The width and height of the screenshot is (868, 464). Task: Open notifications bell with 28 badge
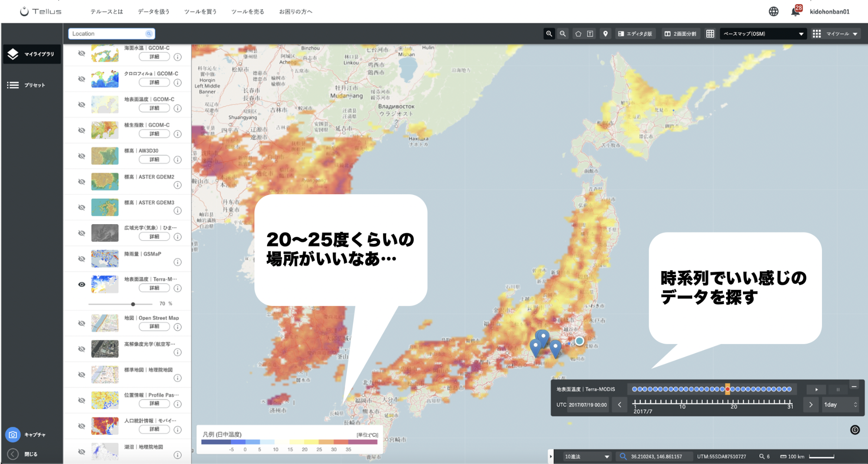click(796, 11)
